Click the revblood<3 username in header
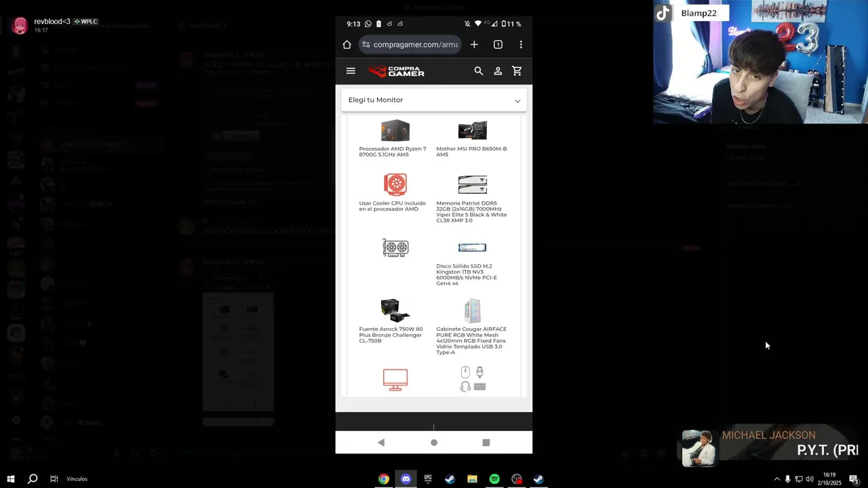Viewport: 868px width, 488px height. point(52,22)
